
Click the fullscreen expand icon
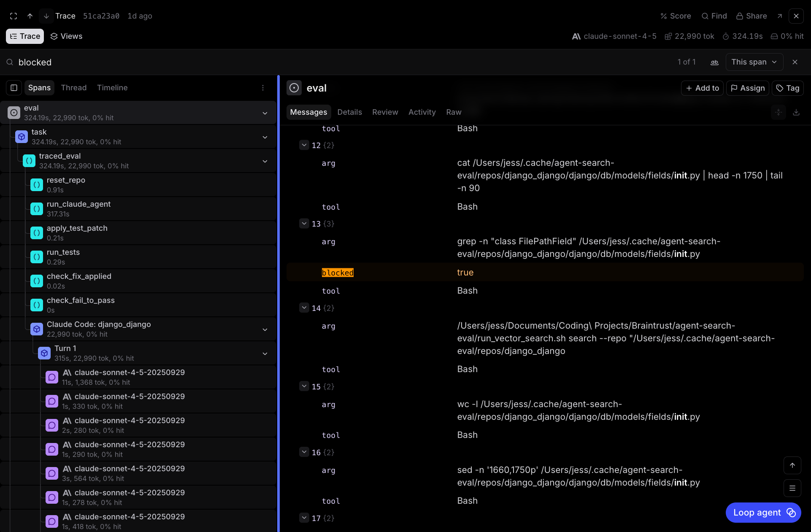(x=14, y=16)
